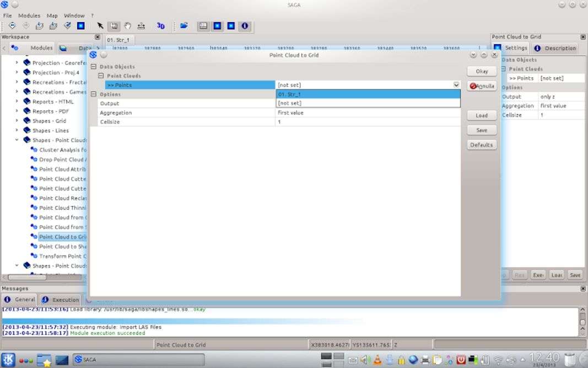This screenshot has height=368, width=588.
Task: Open the Description tab
Action: click(x=555, y=48)
